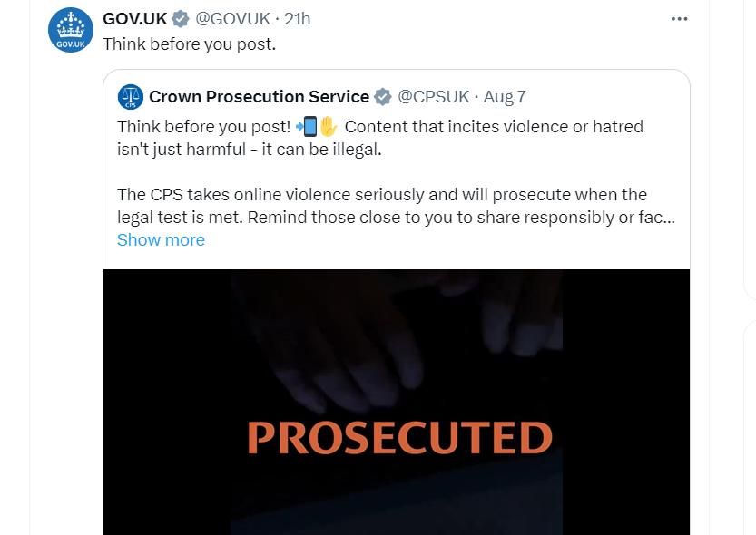Screen dimensions: 756x535
Task: Click the quoted text about inciting violence
Action: pos(380,138)
